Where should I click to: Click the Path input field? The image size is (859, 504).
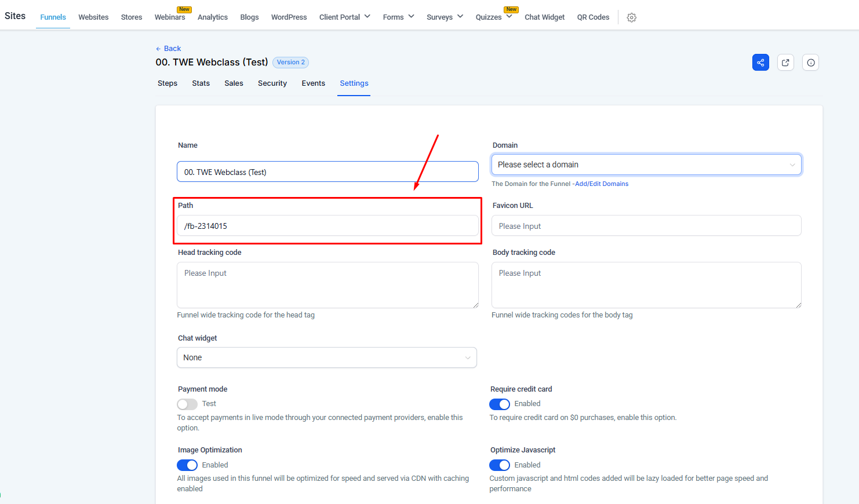pos(327,226)
